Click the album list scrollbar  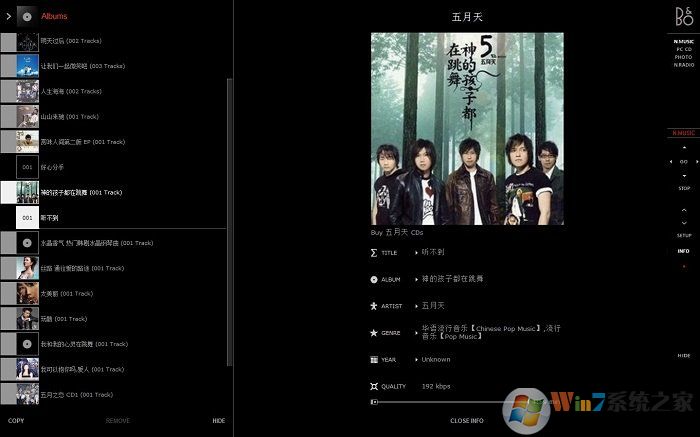[229, 222]
